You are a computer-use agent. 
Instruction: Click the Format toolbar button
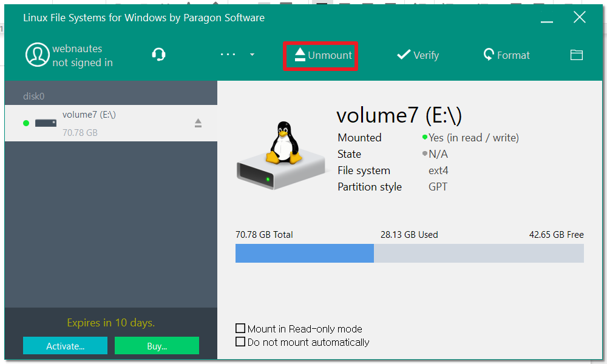tap(506, 55)
